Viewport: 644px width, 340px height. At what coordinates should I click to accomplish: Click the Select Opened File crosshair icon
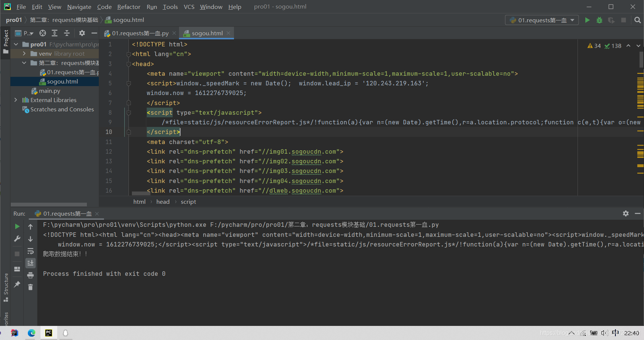click(x=43, y=33)
